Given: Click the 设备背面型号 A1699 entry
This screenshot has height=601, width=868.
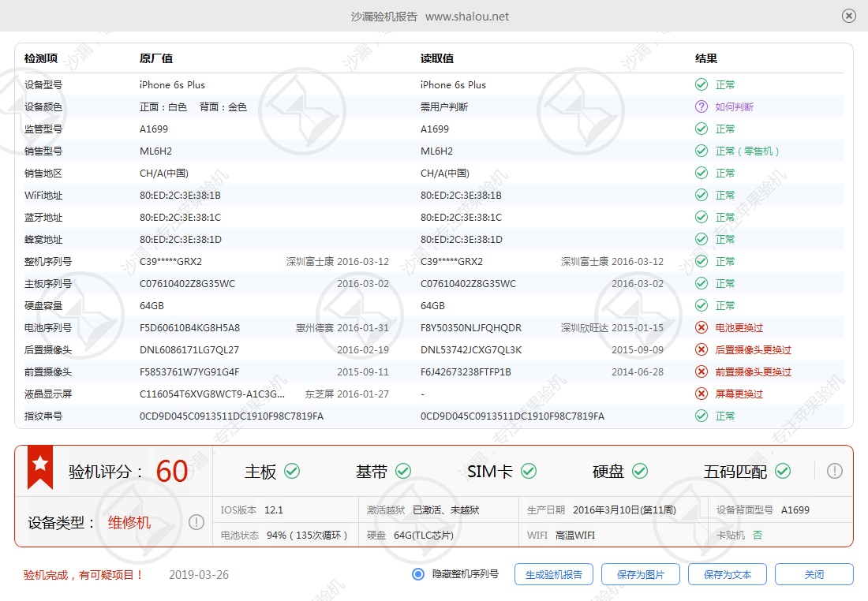Looking at the screenshot, I should point(763,510).
